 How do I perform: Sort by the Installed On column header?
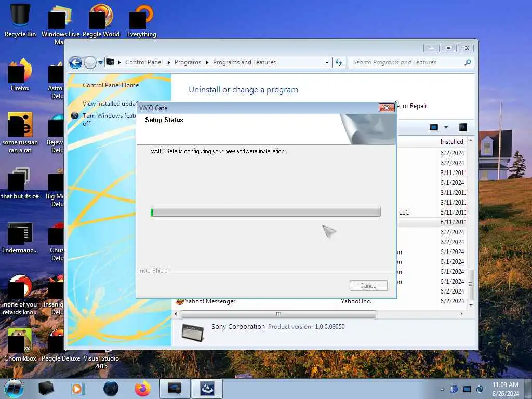tap(453, 142)
